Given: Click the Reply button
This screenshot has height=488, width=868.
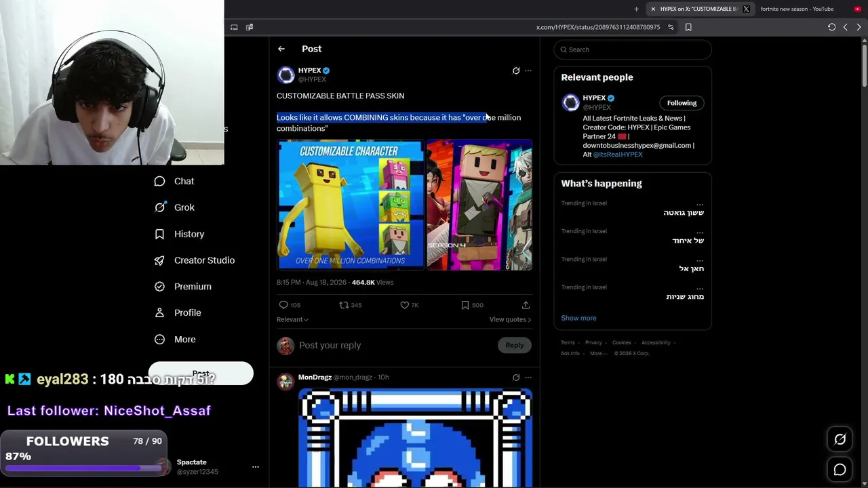Looking at the screenshot, I should point(515,345).
